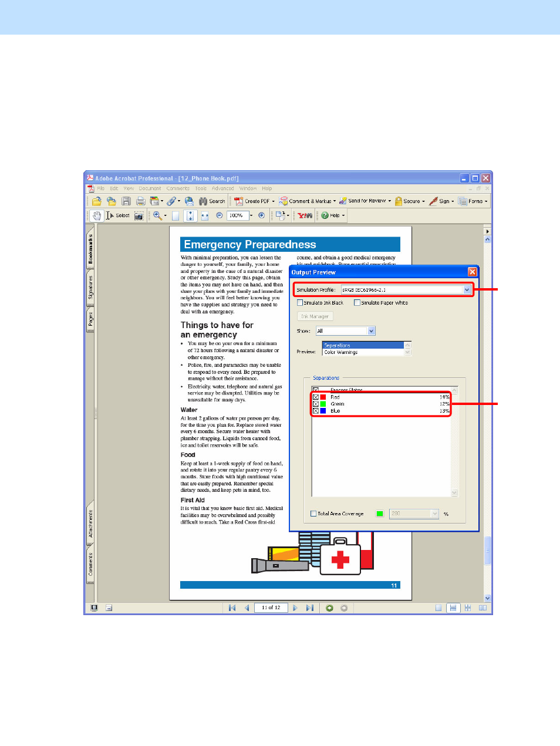The image size is (560, 746).
Task: Choose the Select text tool
Action: tap(118, 215)
